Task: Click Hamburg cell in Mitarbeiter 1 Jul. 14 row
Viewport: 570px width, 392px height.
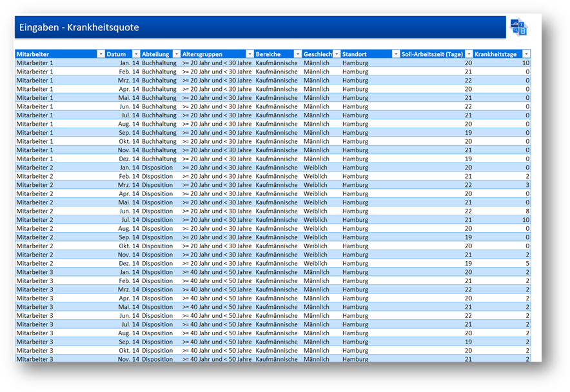Action: (x=355, y=115)
